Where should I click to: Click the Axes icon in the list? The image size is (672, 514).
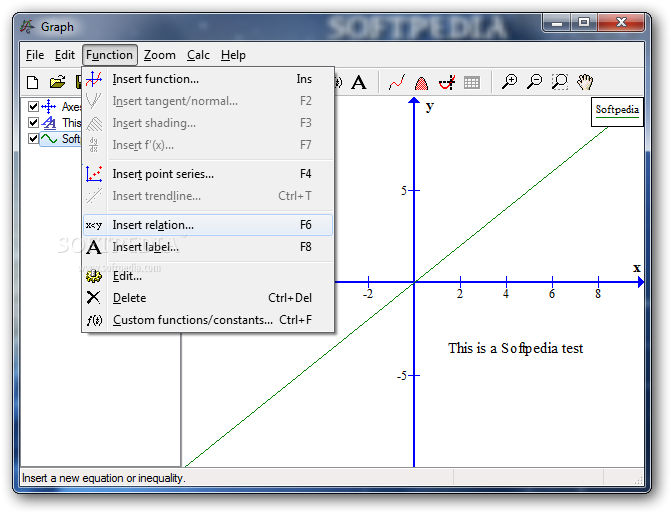click(x=49, y=106)
